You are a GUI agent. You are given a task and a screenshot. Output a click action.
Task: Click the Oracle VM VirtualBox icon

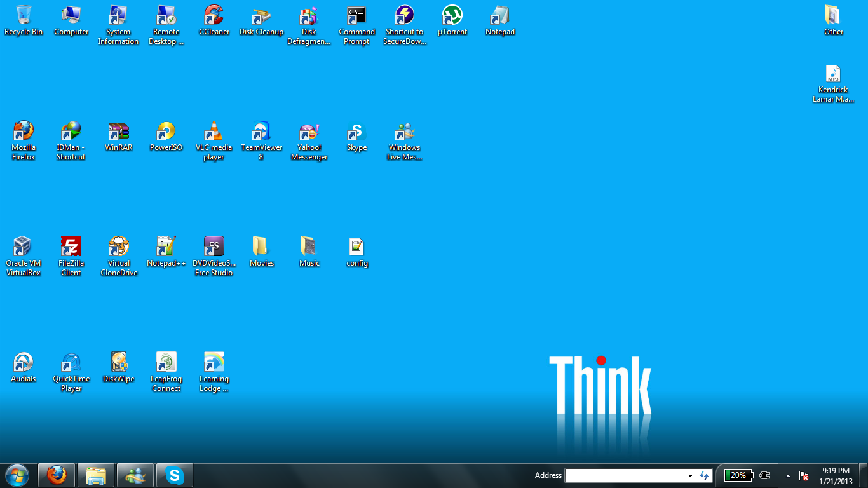click(x=23, y=247)
